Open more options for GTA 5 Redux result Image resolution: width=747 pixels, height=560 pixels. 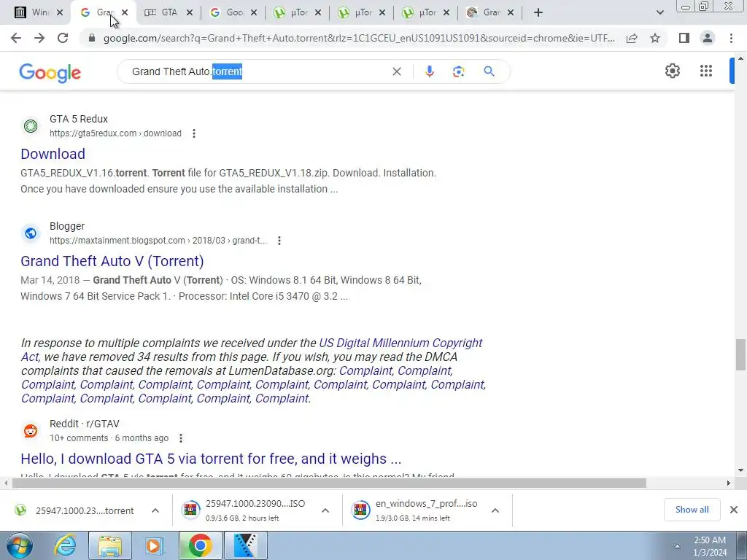194,133
